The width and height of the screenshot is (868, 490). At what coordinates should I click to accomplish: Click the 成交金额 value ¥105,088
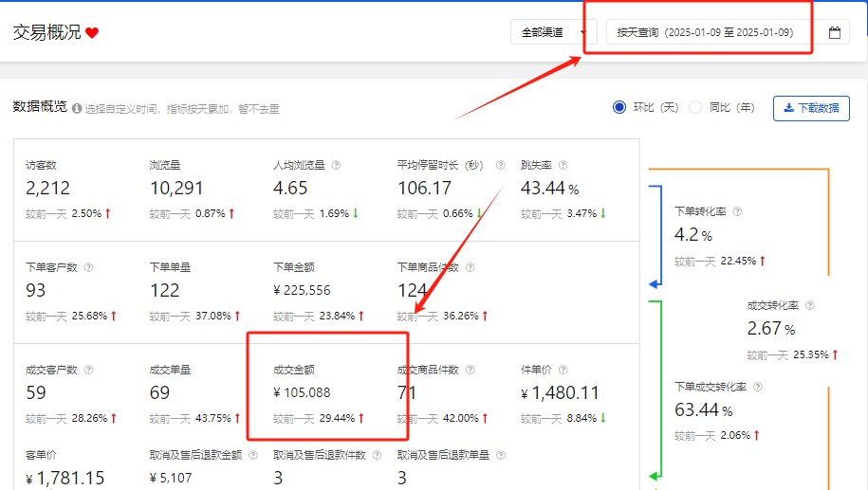pos(302,392)
